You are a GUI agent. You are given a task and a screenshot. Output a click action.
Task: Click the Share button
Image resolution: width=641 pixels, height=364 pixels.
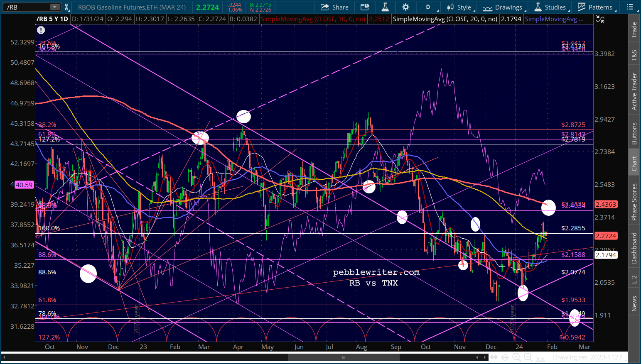(334, 7)
